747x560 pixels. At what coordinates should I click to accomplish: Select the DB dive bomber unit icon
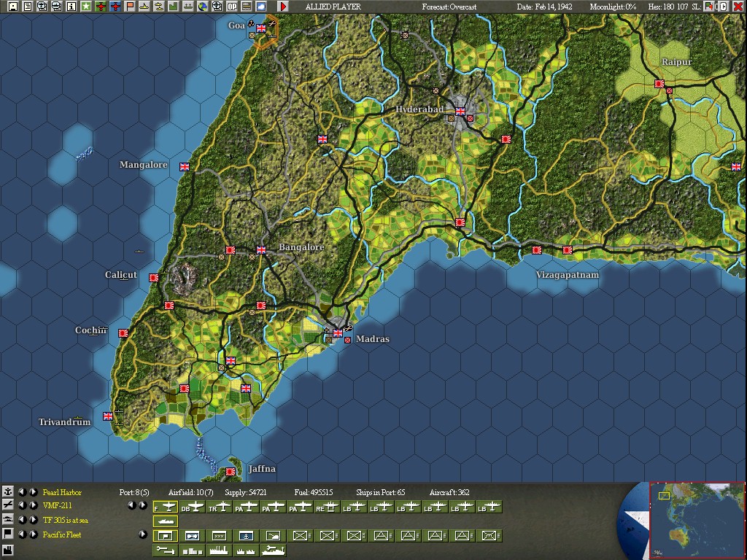pos(193,507)
